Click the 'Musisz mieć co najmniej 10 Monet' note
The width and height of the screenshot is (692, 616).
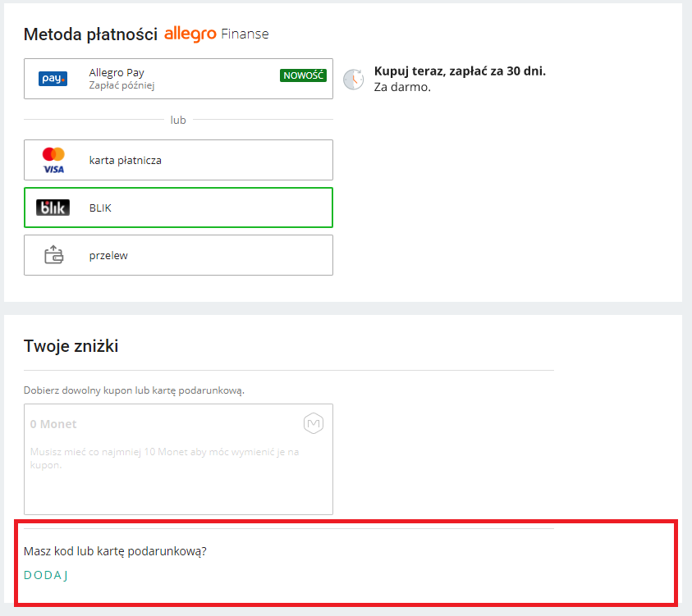click(164, 459)
